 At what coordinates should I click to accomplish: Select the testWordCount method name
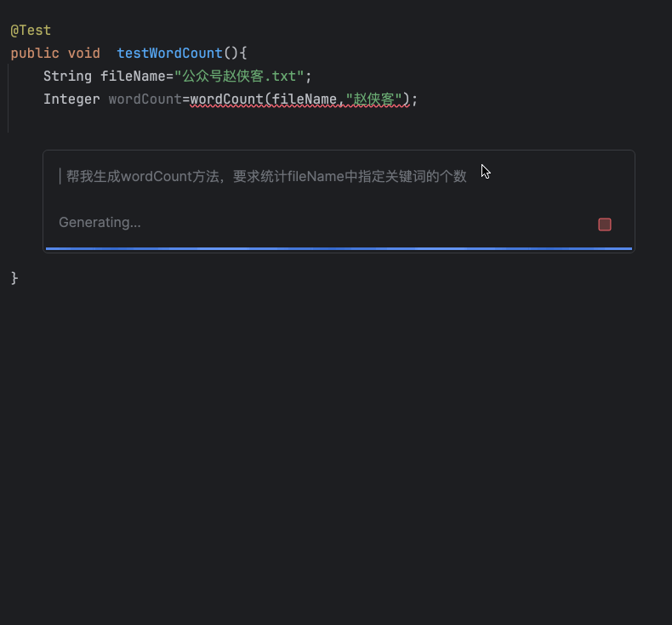click(x=169, y=54)
